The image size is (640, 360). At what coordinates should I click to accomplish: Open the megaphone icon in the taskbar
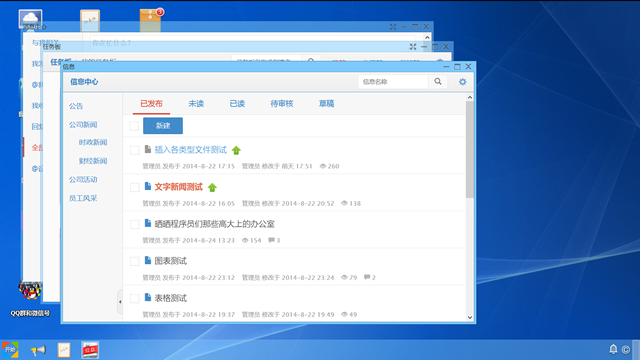pos(38,350)
